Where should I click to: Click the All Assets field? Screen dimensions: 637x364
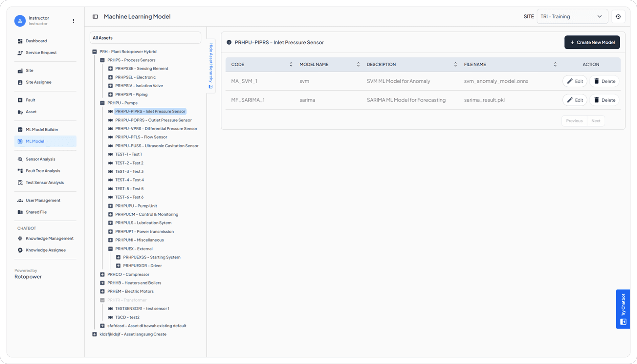coord(145,38)
